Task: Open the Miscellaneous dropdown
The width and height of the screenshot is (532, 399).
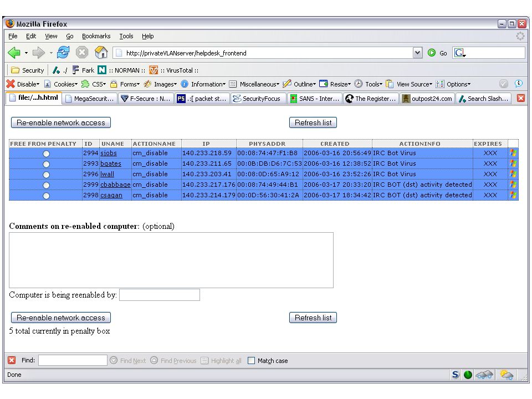Action: point(254,84)
